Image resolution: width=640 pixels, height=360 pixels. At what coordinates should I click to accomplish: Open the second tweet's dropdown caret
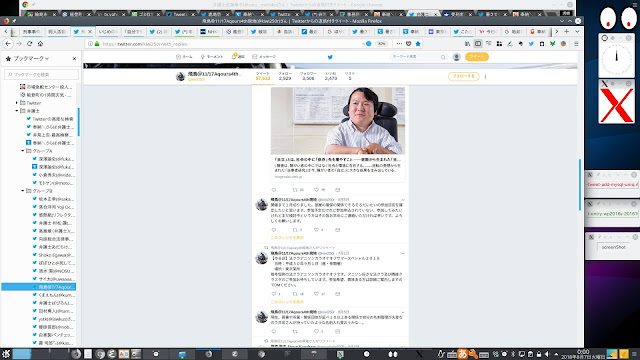point(403,200)
